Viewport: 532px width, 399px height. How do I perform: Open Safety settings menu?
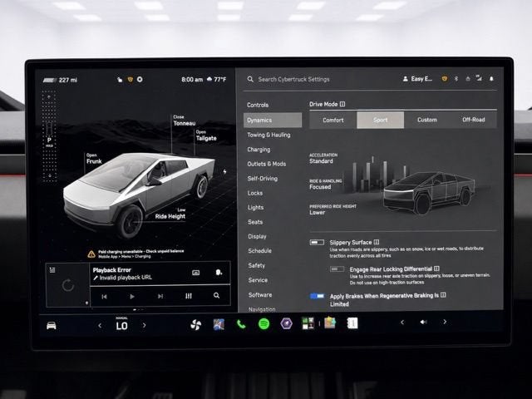(x=257, y=266)
